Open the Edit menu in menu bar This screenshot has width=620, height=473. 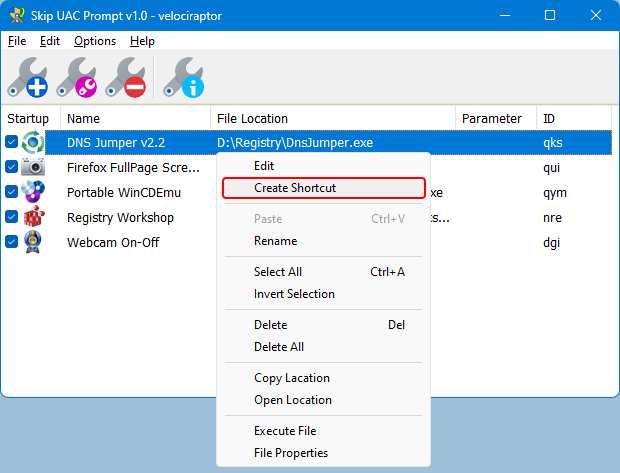[50, 41]
